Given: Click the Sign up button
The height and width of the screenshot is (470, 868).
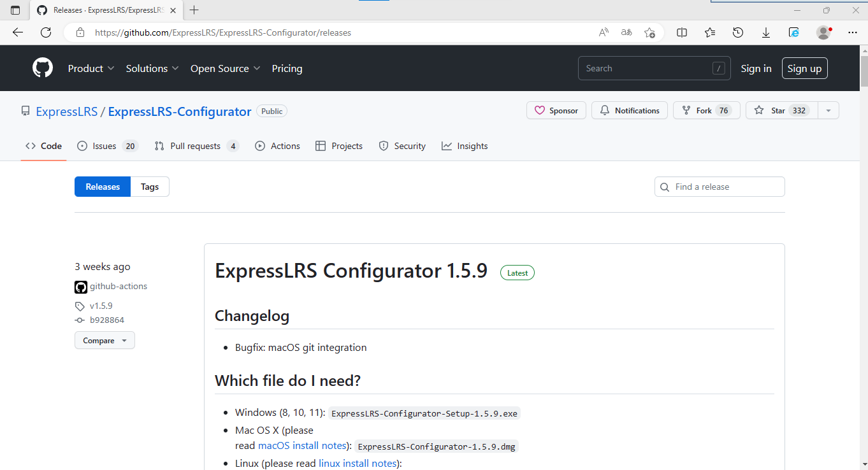Looking at the screenshot, I should pyautogui.click(x=804, y=68).
